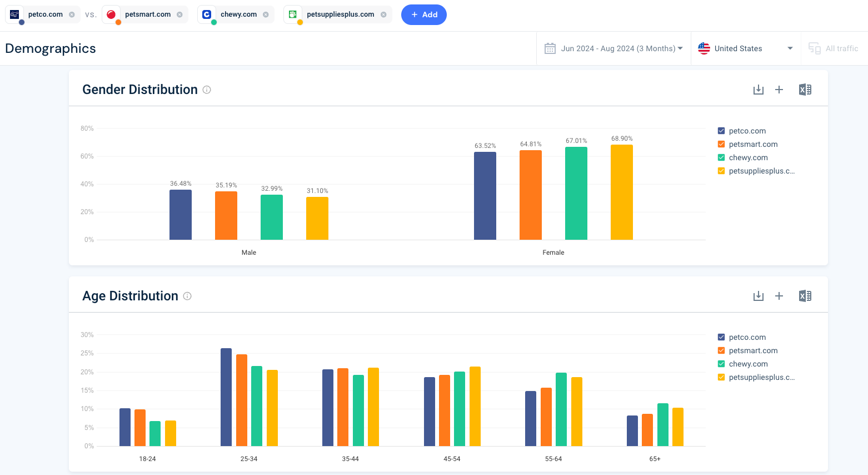Screen dimensions: 868x475
Task: Open the Jun 2024 - Aug 2024 date dropdown
Action: (622, 48)
